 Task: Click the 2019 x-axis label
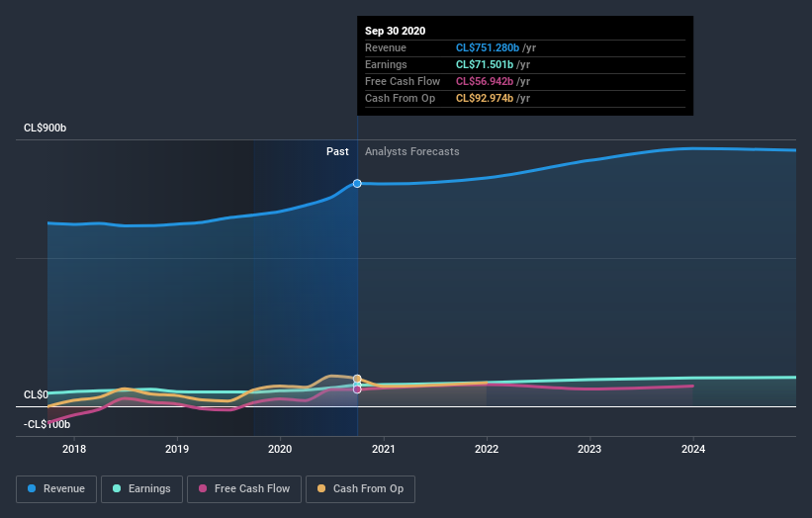click(177, 449)
